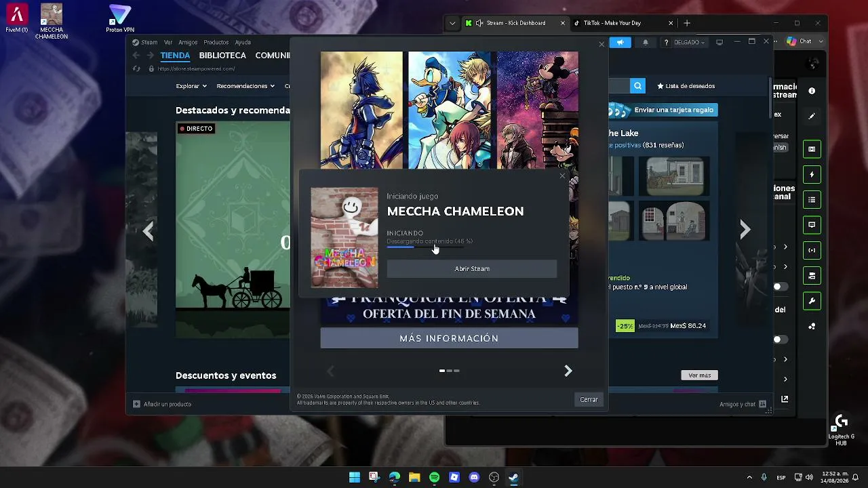This screenshot has height=488, width=868.
Task: Toggle the Kick dashboard chat panel icon
Action: [812, 224]
